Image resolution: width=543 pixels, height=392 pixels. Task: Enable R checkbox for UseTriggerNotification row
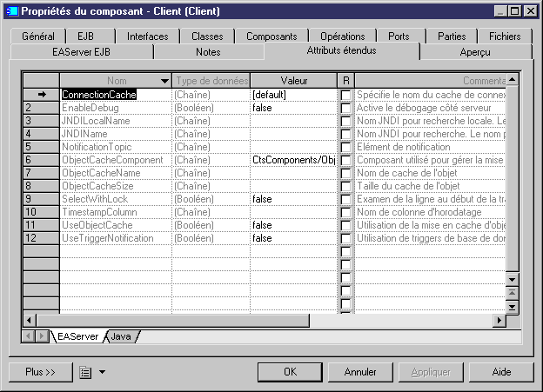tap(345, 238)
